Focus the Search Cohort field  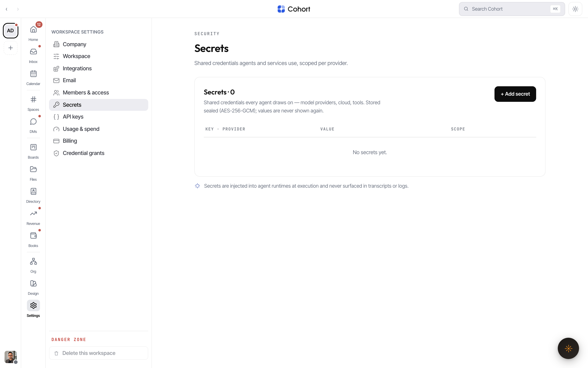click(x=512, y=9)
